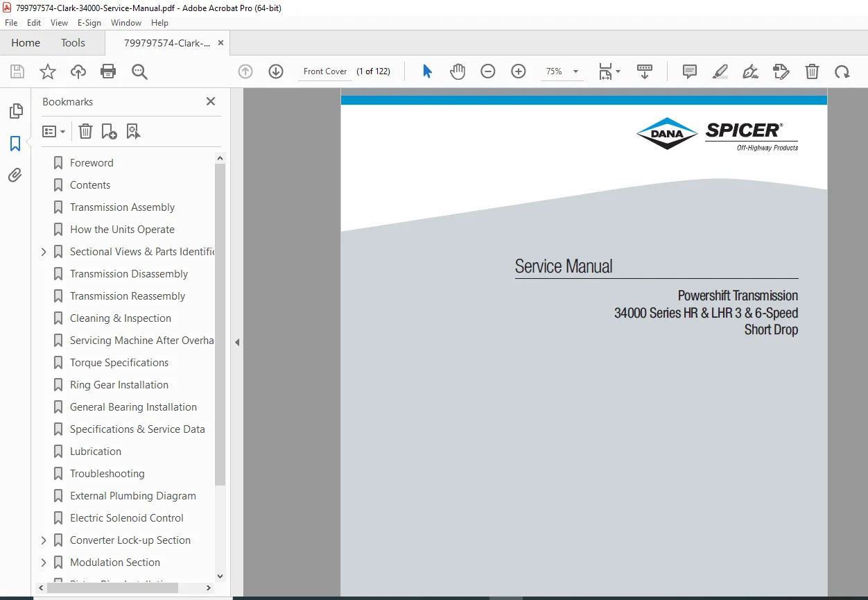The width and height of the screenshot is (868, 600).
Task: Select the Bookmarks panel icon in sidebar
Action: click(15, 144)
